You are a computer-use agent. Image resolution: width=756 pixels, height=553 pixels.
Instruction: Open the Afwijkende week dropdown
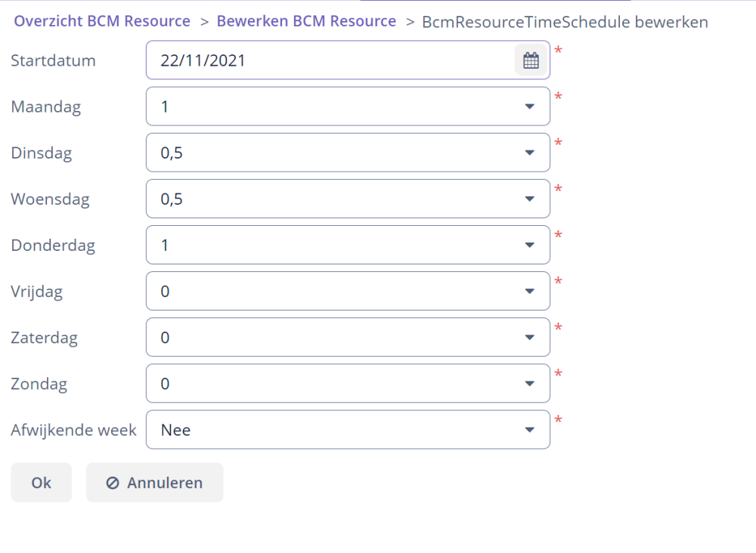(x=530, y=429)
